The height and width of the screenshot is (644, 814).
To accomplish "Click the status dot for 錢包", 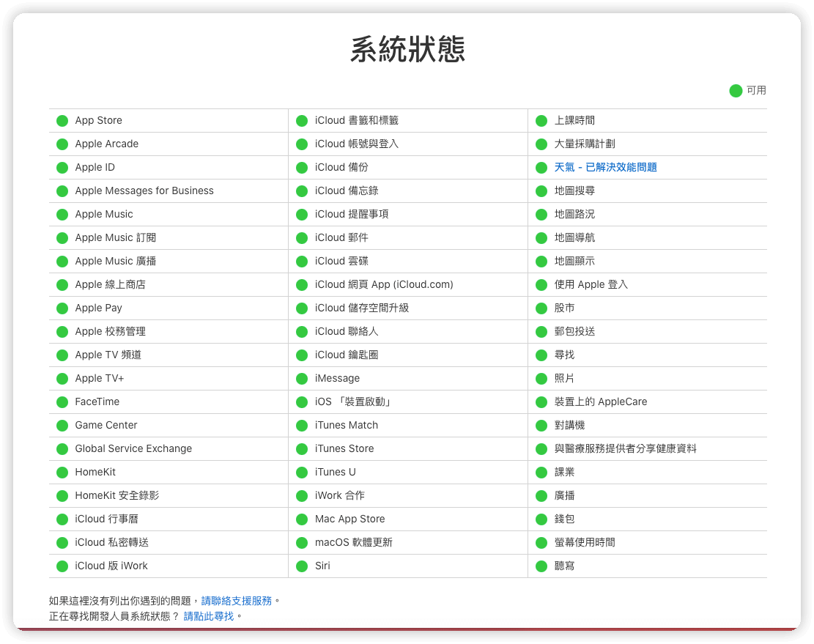I will pos(541,519).
